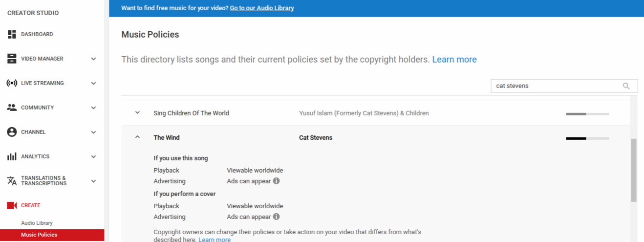Click Learn more beside directory description
The height and width of the screenshot is (242, 644).
click(454, 60)
